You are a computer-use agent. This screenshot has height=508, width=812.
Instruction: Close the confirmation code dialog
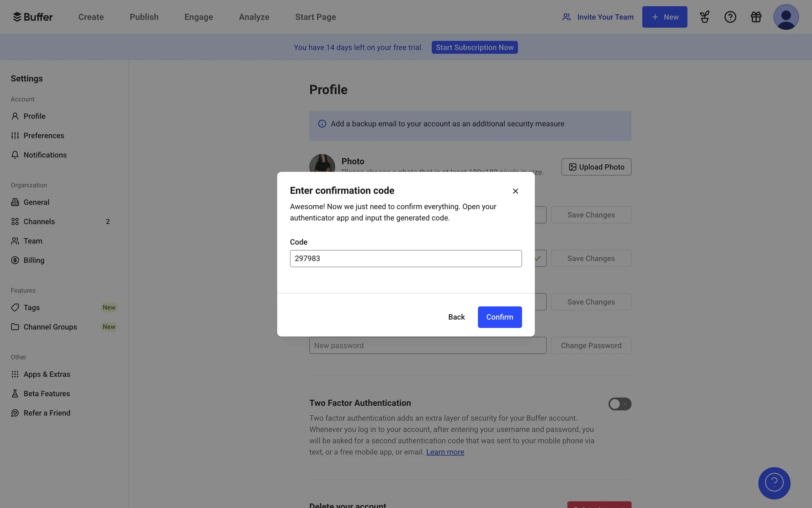pos(515,191)
